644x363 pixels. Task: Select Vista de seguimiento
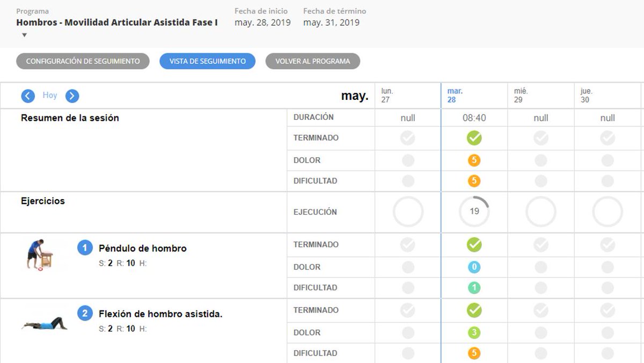click(208, 61)
